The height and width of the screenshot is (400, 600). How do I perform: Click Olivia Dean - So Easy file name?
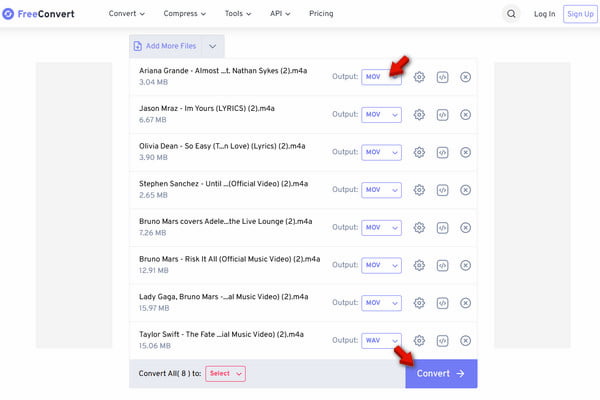(222, 146)
